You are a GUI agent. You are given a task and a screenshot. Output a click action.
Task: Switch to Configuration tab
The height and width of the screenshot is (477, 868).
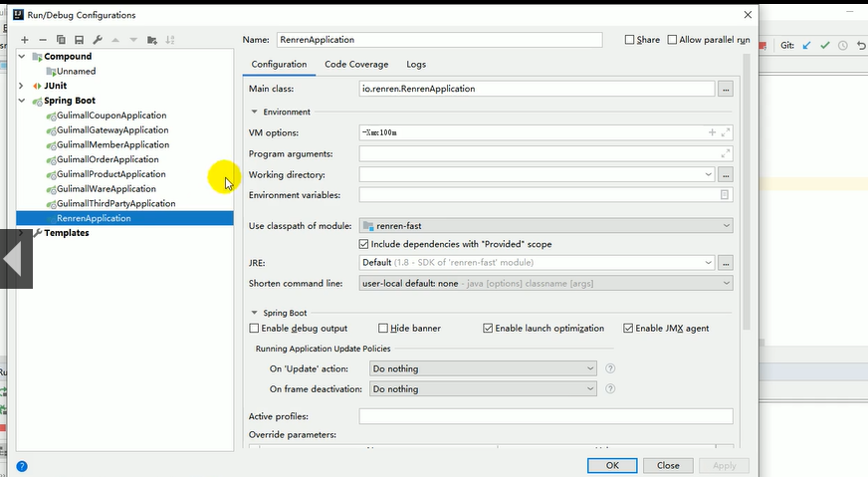[x=279, y=65]
